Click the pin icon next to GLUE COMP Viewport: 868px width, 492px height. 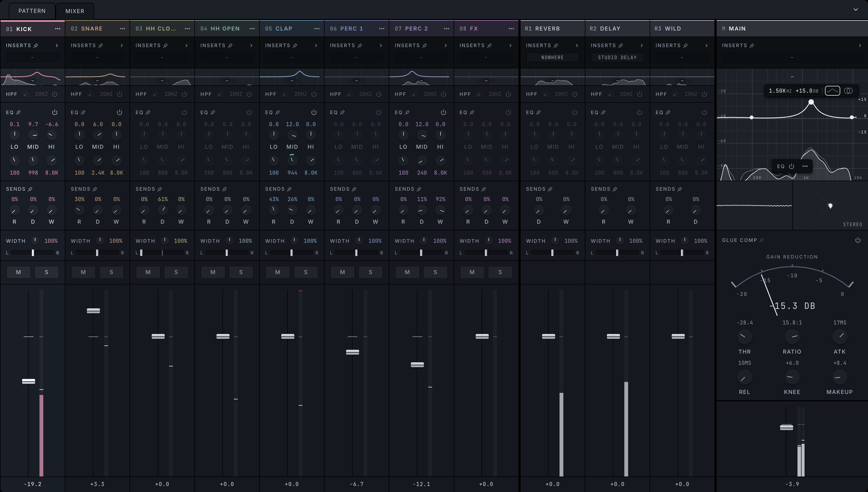[762, 240]
